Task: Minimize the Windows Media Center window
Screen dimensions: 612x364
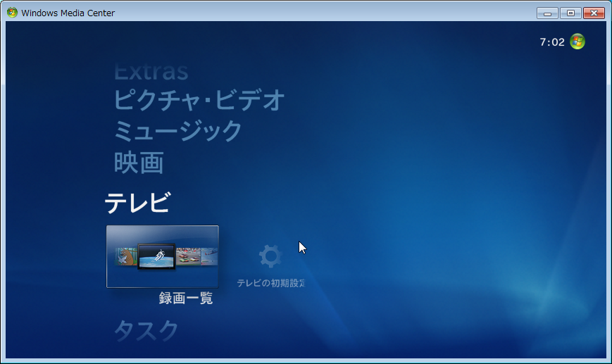Action: [547, 13]
